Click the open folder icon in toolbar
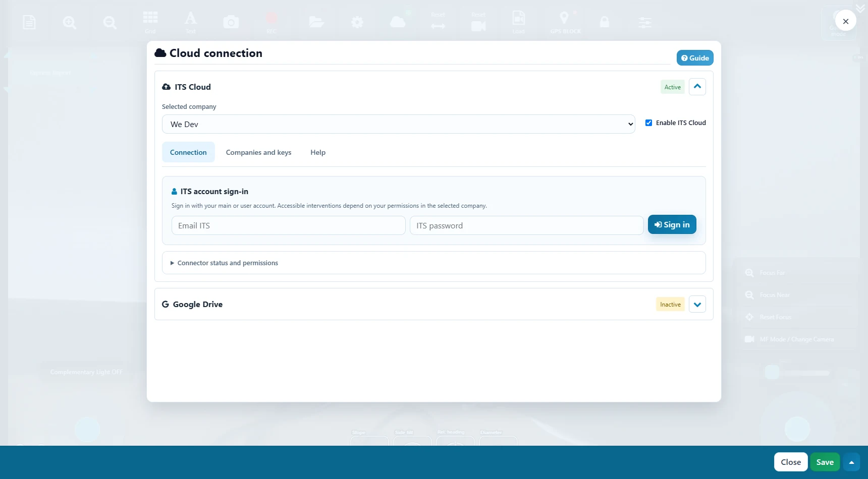The image size is (868, 479). [316, 22]
